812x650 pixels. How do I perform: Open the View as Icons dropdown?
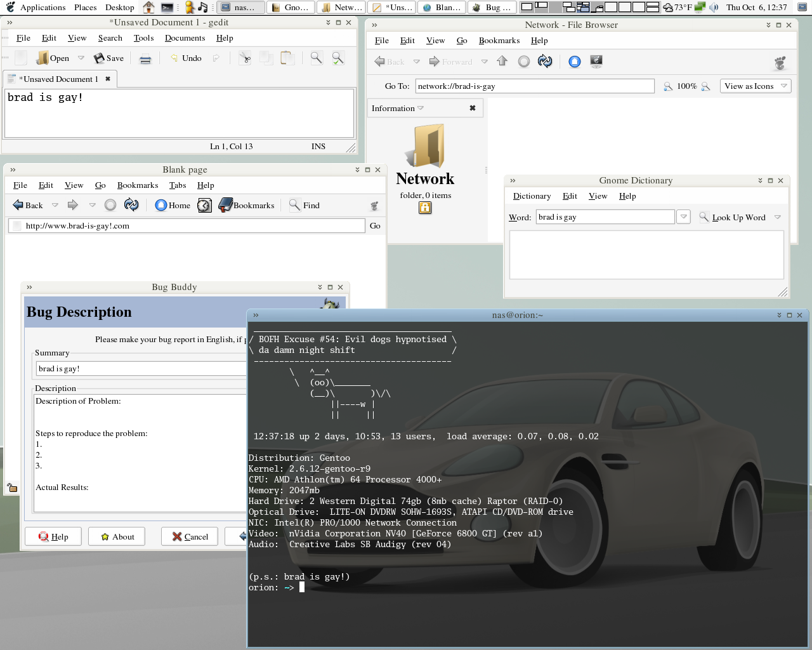756,86
